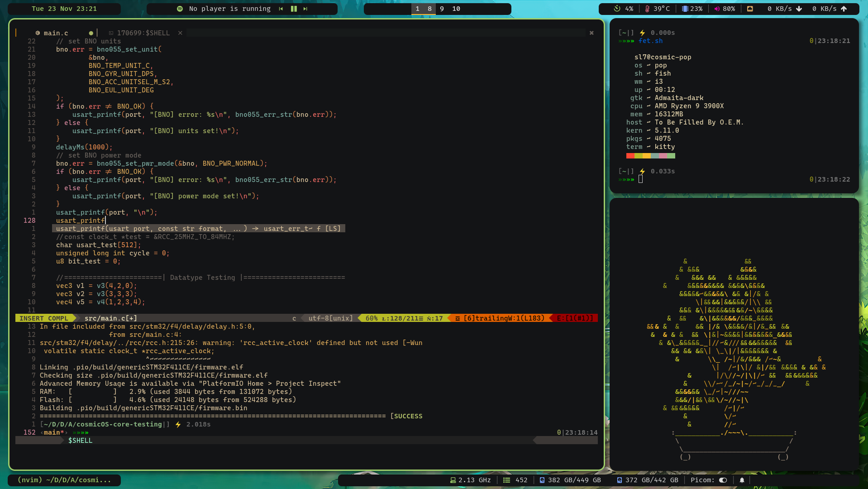Image resolution: width=868 pixels, height=489 pixels.
Task: Click the yellow color block in fetch output
Action: coord(647,156)
